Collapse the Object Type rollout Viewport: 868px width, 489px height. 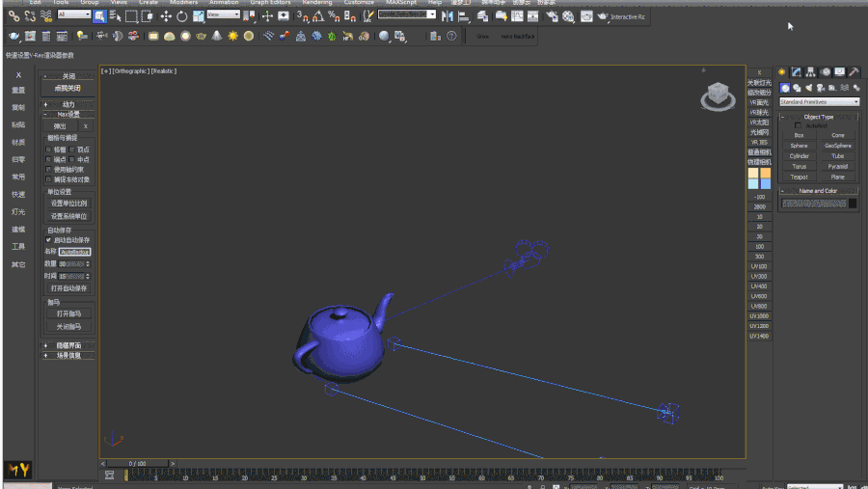[818, 117]
